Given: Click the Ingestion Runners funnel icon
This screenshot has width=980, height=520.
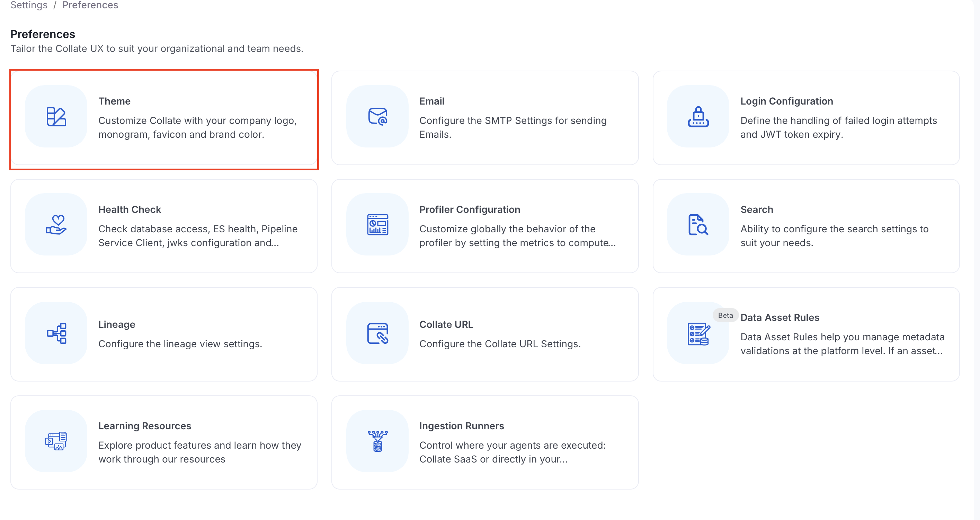Looking at the screenshot, I should 377,441.
